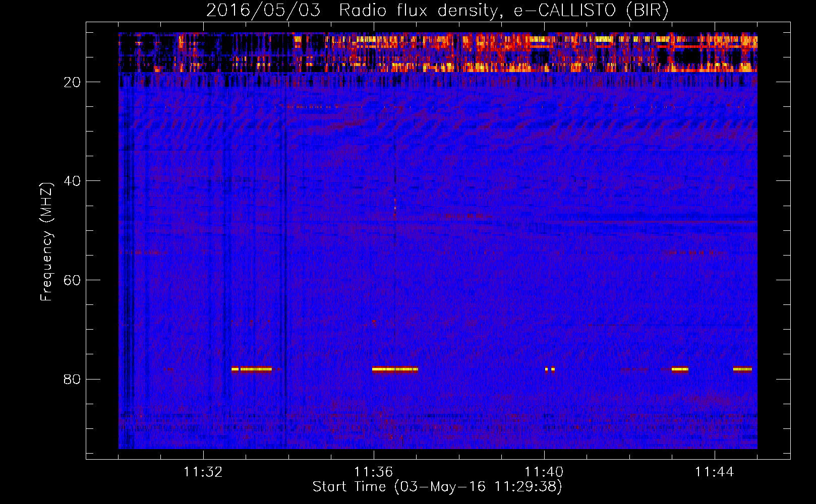Click the 'Start Time (03-May-16 11:29:38)' x-axis label
Screen dimensions: 816x504
click(437, 487)
